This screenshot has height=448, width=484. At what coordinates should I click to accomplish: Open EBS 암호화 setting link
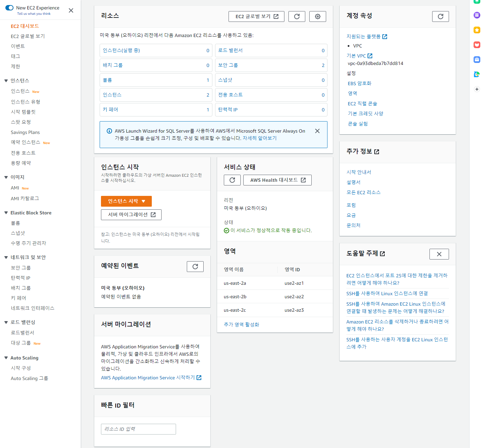(x=359, y=83)
